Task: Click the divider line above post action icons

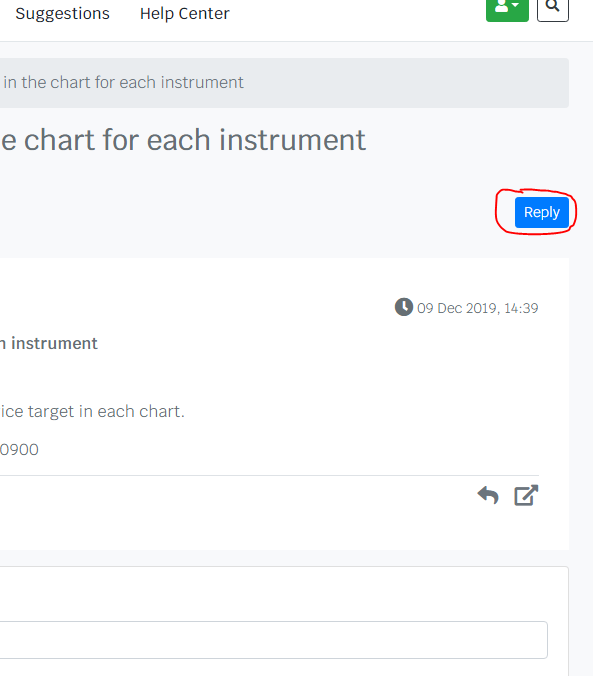Action: click(x=269, y=476)
